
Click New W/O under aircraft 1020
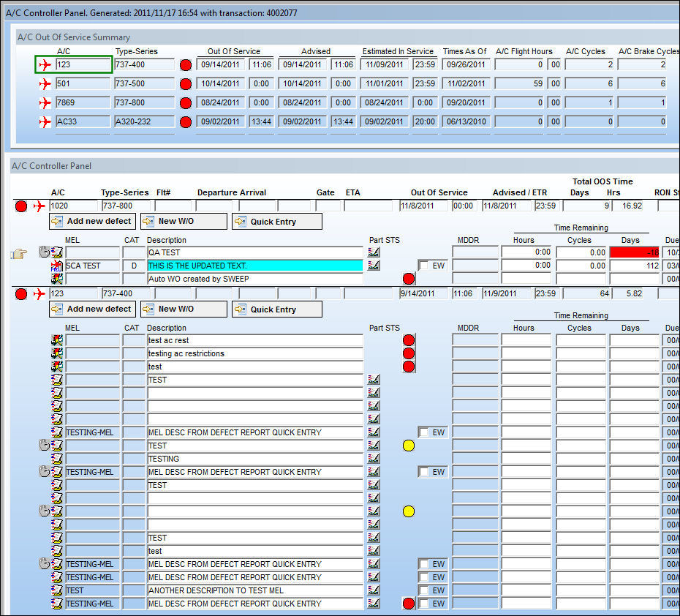point(184,221)
